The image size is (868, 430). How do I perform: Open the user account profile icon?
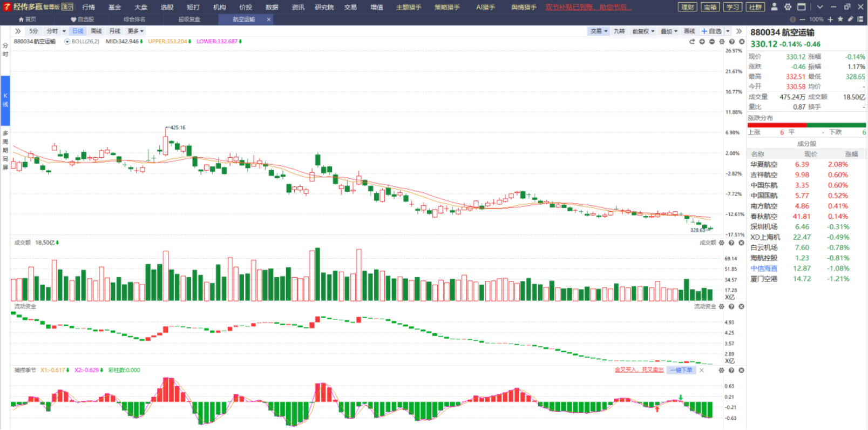[x=774, y=7]
